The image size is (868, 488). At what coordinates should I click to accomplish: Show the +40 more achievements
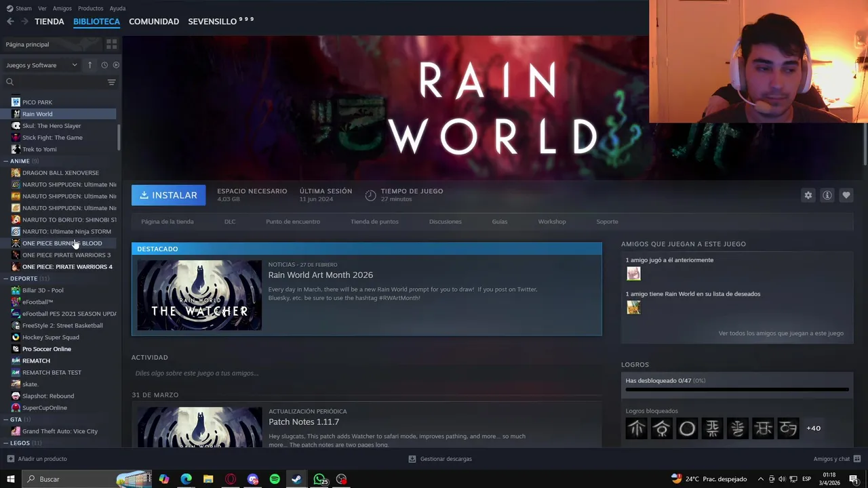click(813, 428)
